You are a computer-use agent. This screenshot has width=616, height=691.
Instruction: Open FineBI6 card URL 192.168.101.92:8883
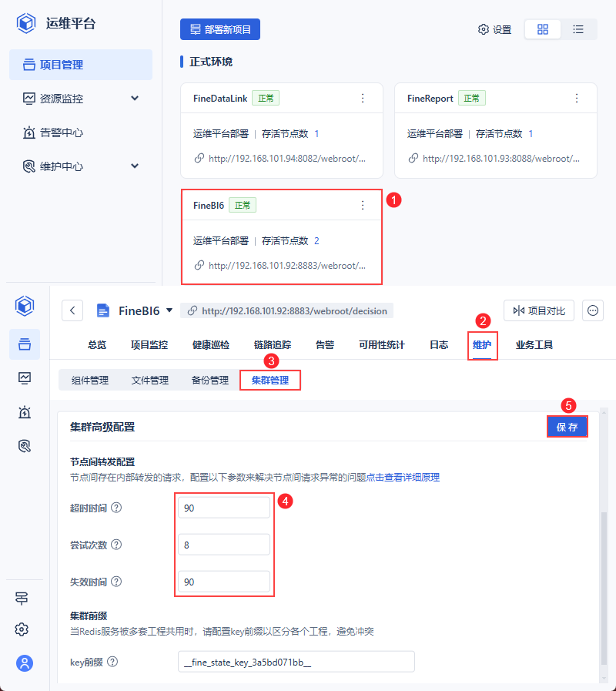[x=287, y=266]
